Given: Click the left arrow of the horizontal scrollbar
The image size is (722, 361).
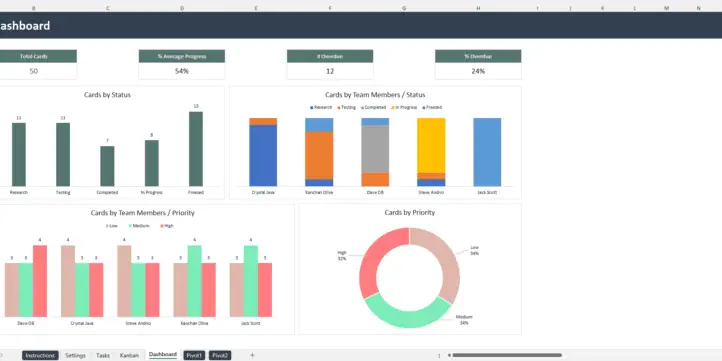Looking at the screenshot, I should (x=448, y=355).
